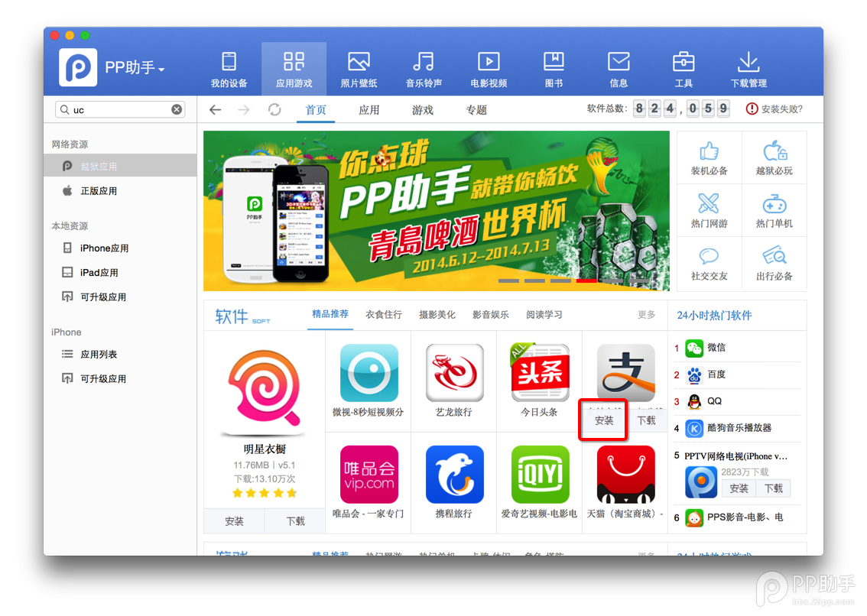Clear the search field text
This screenshot has width=867, height=616.
[x=177, y=109]
